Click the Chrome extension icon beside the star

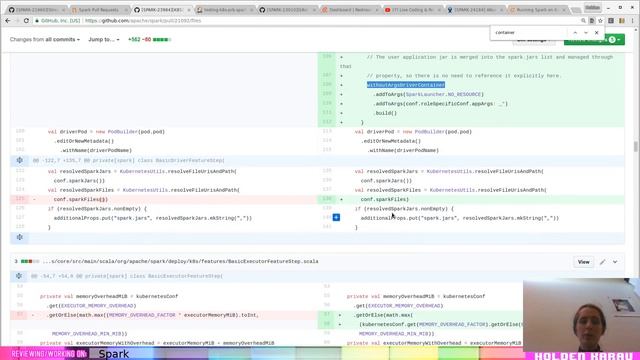(x=611, y=20)
